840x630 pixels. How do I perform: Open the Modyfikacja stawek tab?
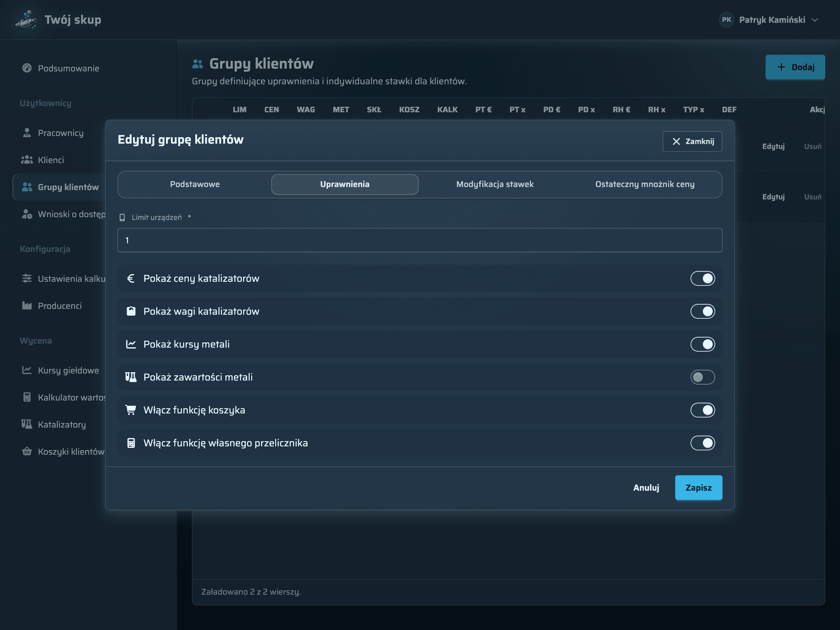495,184
